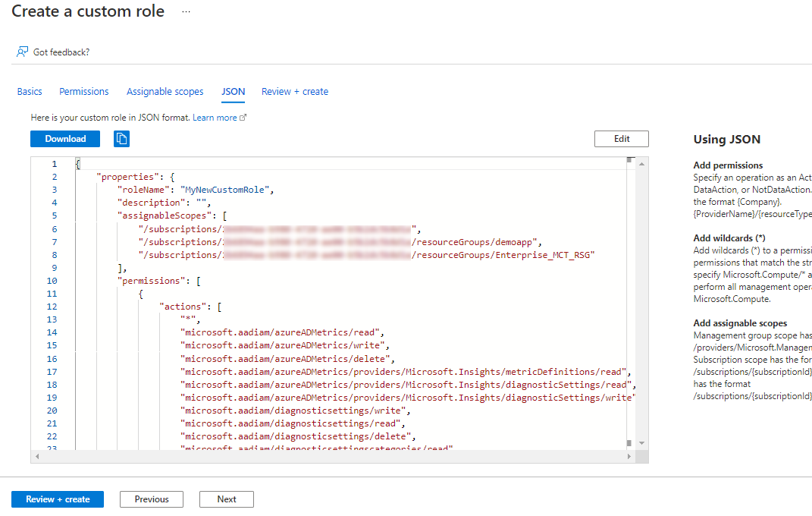Open the Learn more link

click(x=215, y=118)
